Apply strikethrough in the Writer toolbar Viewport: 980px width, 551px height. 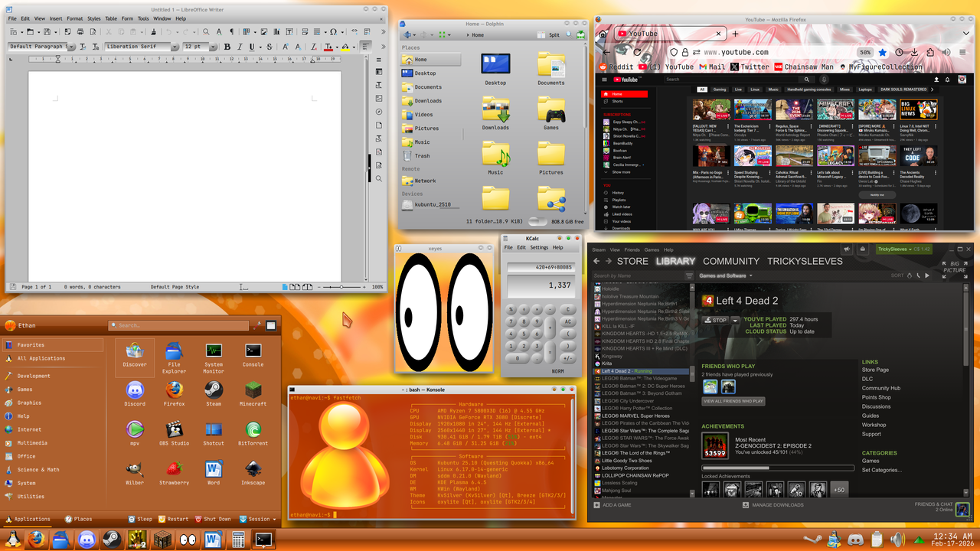coord(269,47)
